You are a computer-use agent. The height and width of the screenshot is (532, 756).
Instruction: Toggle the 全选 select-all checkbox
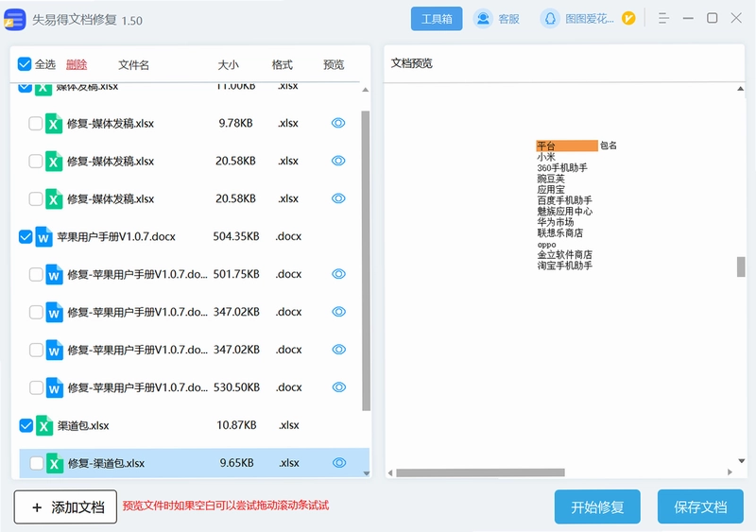coord(25,64)
